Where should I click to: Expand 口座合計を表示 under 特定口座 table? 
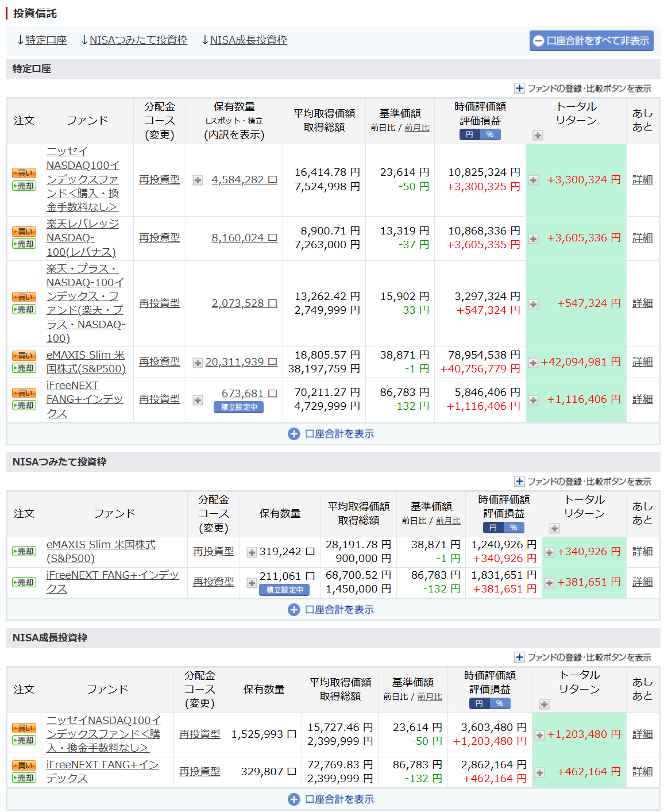[331, 434]
